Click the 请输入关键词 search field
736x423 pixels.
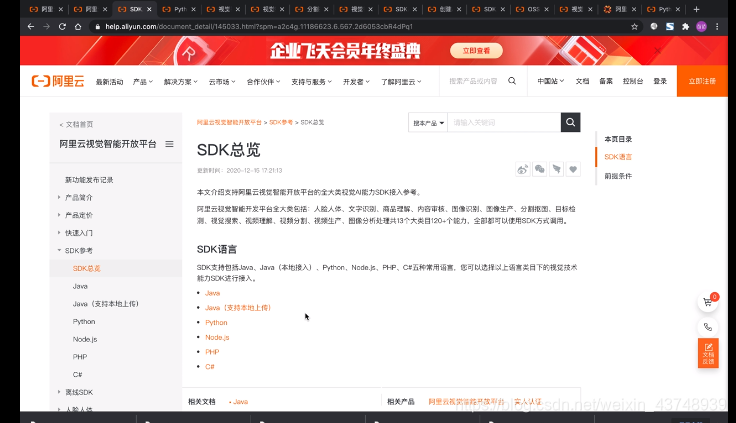(x=504, y=123)
